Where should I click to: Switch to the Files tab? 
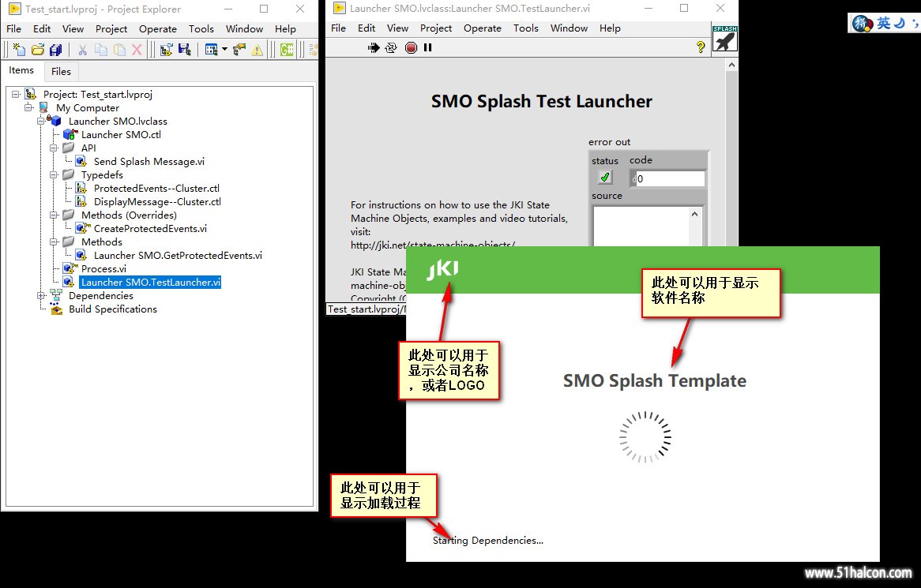pos(61,72)
